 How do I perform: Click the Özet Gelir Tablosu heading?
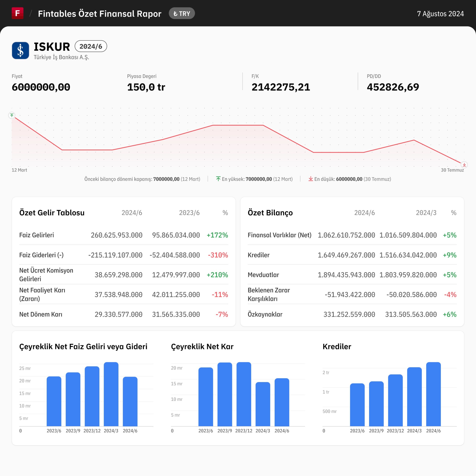52,213
